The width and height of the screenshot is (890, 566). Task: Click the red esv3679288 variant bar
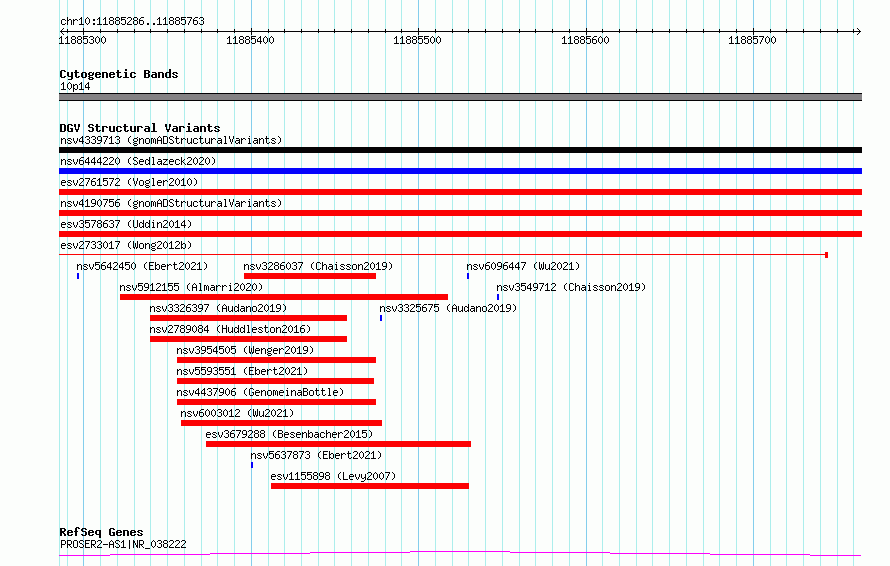point(338,444)
